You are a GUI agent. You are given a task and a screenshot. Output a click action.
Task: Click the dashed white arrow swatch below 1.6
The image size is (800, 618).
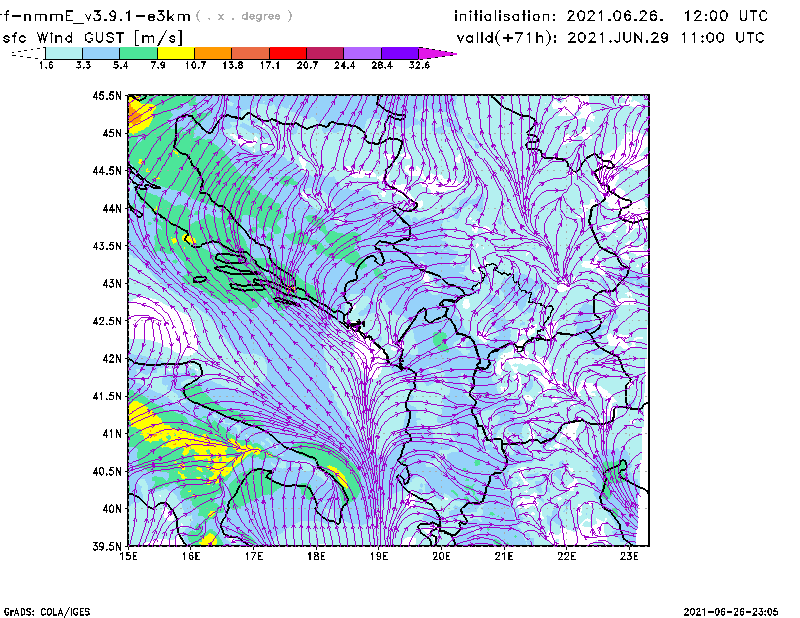[28, 53]
